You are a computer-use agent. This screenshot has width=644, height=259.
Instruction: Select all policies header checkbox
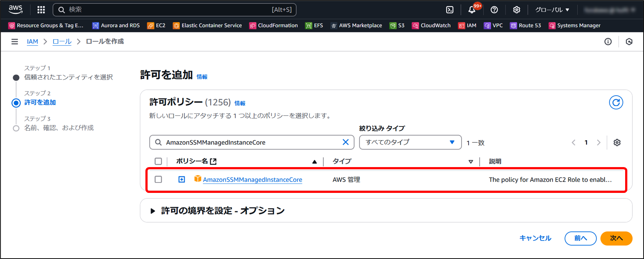[158, 161]
